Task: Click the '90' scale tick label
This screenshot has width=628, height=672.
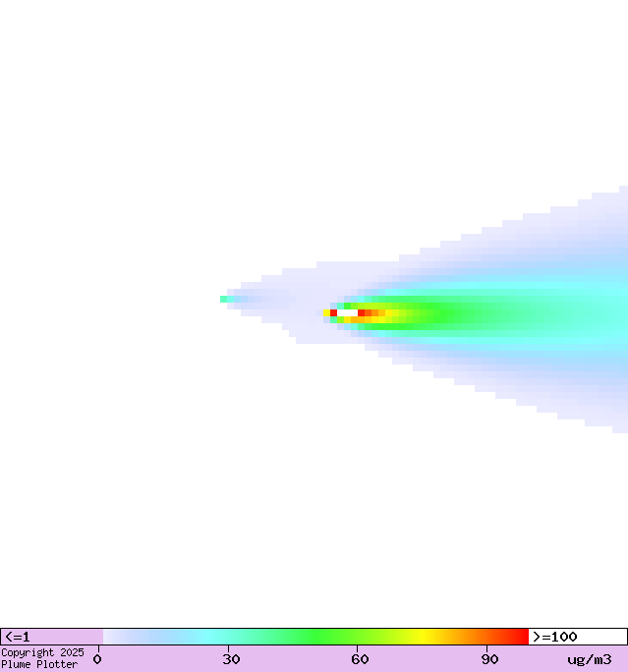Action: (x=489, y=659)
